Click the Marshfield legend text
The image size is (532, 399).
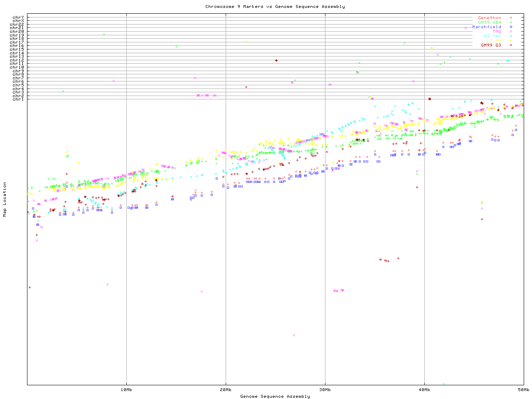pos(486,27)
